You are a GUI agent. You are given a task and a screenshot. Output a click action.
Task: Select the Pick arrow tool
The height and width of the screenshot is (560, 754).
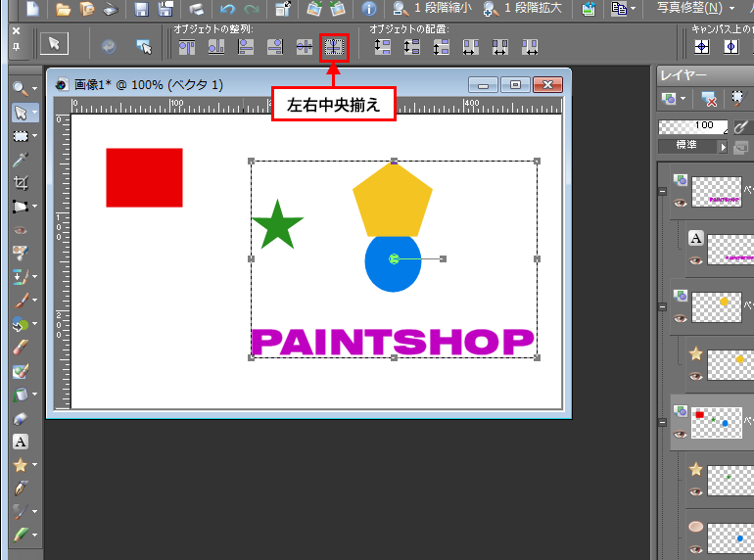(x=21, y=113)
